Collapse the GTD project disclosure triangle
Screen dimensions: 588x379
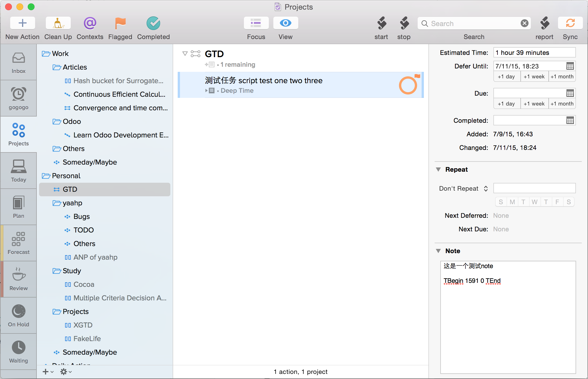point(185,53)
